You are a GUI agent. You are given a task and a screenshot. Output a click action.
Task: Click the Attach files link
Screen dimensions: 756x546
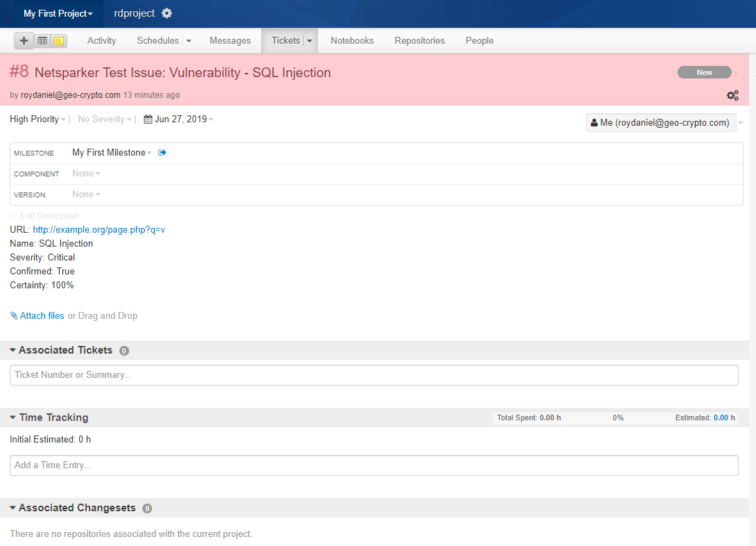pyautogui.click(x=42, y=315)
